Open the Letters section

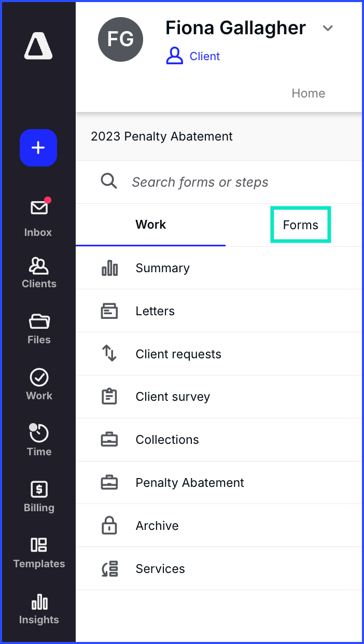click(219, 311)
